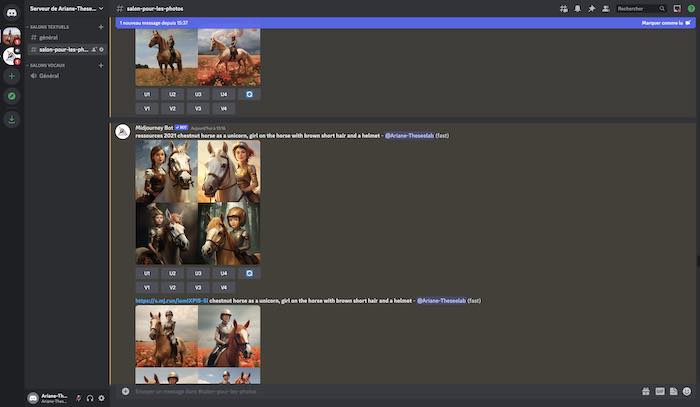Screen dimensions: 700x407
Task: Open user settings gear icon
Action: [101, 398]
